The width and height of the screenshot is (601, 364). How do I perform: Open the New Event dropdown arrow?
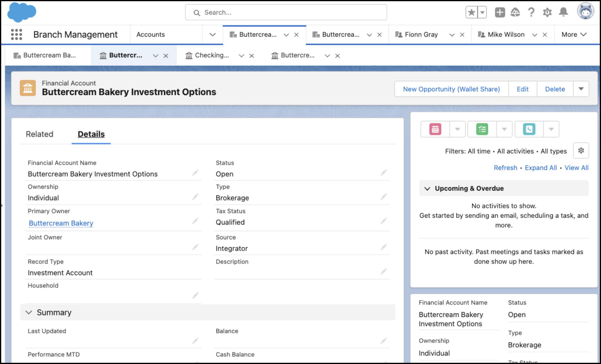457,129
